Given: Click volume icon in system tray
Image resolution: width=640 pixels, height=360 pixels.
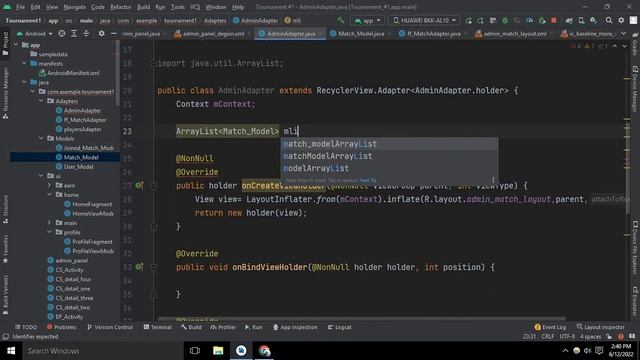Looking at the screenshot, I should (587, 351).
